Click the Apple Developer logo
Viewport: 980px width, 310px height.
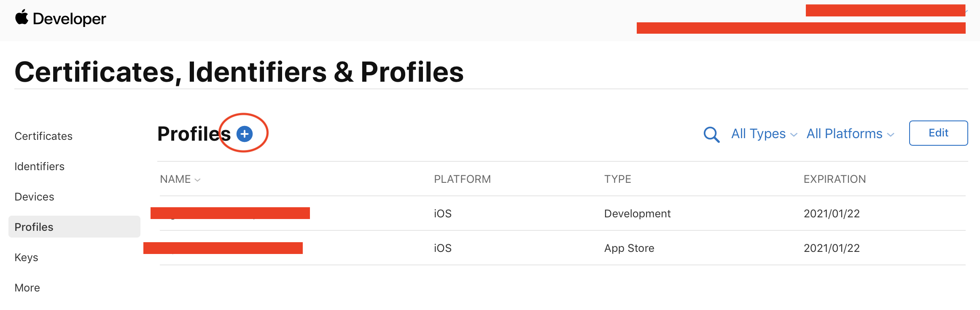[x=60, y=19]
